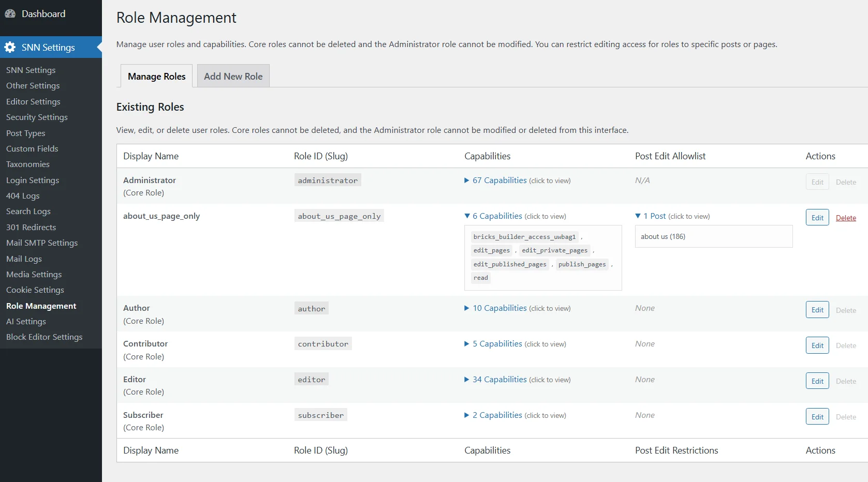Collapse the 1 Post allowlist
868x482 pixels.
coord(654,216)
